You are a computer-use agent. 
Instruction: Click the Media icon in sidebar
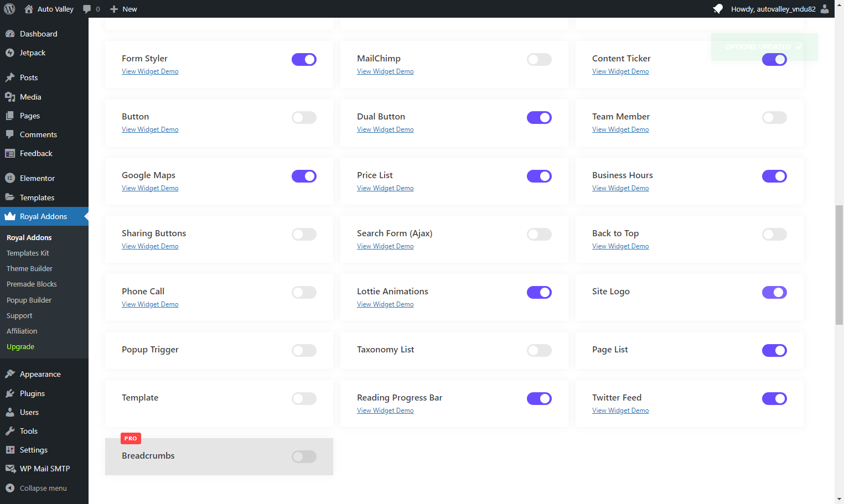coord(10,97)
